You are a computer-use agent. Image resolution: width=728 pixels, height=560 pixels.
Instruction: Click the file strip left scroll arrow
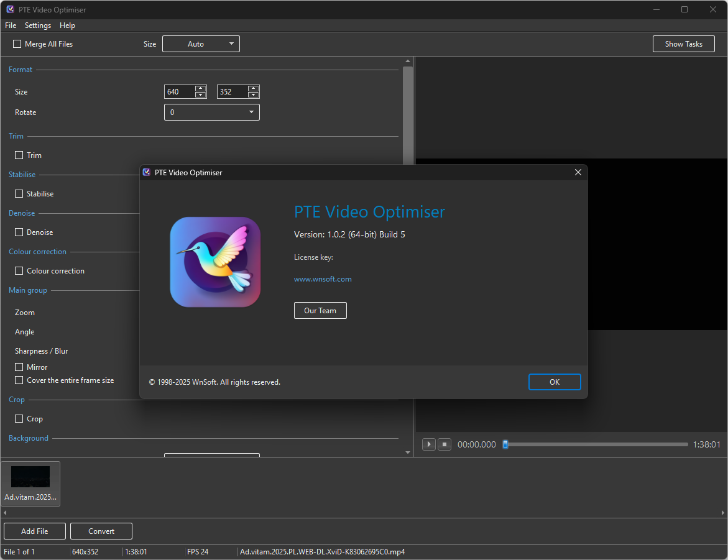click(x=4, y=513)
